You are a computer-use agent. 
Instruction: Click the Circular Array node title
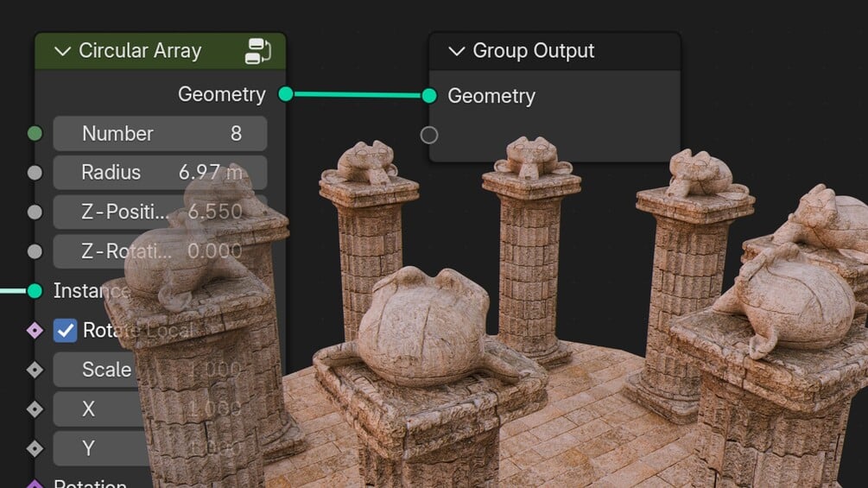140,51
